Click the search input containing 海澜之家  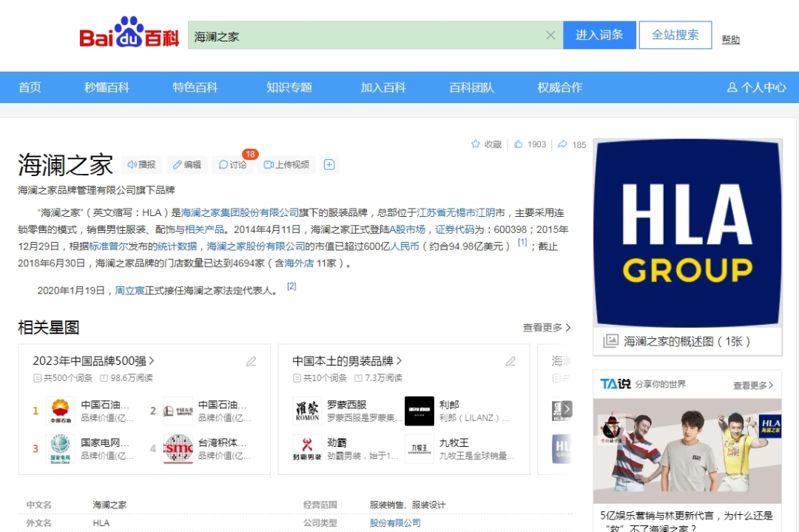click(376, 36)
